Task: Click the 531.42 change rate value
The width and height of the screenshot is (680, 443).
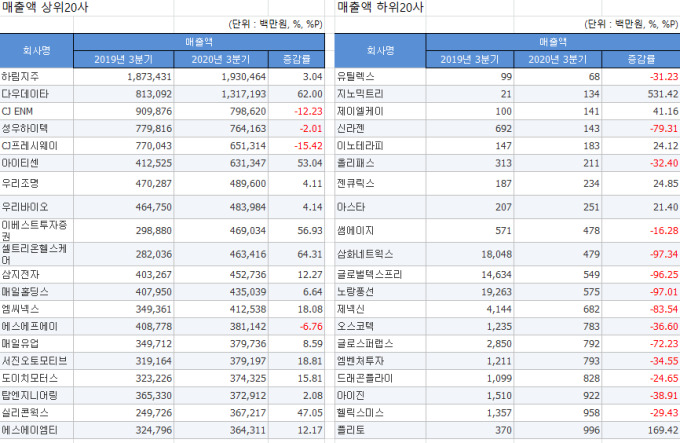Action: click(x=663, y=94)
